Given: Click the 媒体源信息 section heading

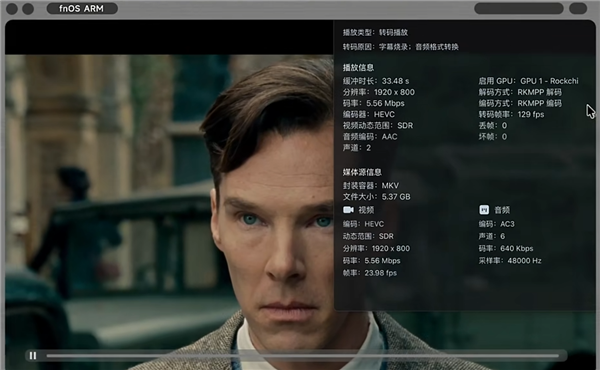Looking at the screenshot, I should [x=362, y=172].
